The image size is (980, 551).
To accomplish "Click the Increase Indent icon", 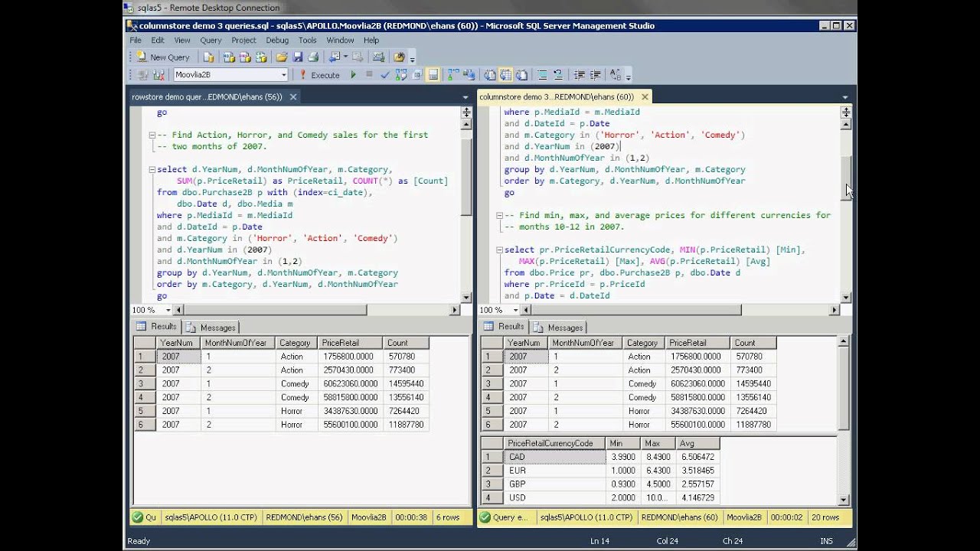I will click(595, 75).
